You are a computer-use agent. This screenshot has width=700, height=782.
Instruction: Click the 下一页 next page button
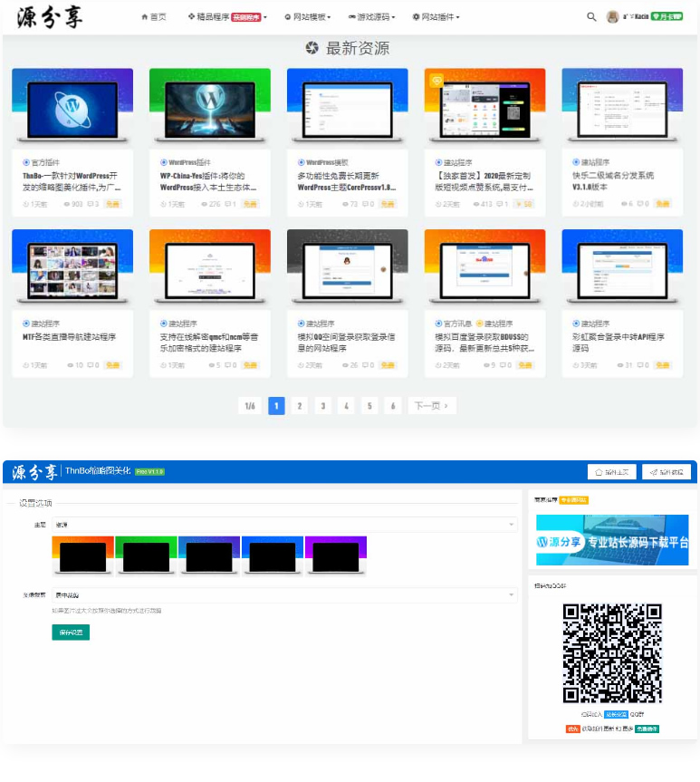point(431,406)
